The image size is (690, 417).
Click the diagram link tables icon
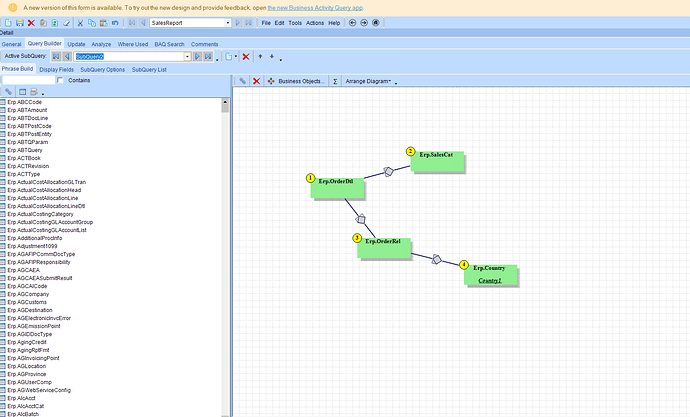click(242, 81)
